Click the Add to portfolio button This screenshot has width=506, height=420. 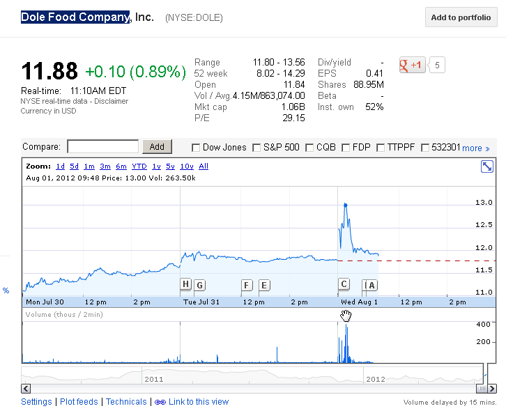tap(461, 17)
